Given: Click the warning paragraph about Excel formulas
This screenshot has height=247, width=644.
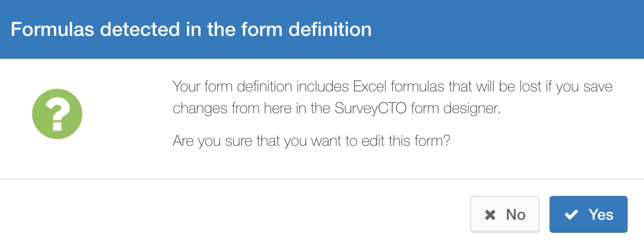Looking at the screenshot, I should [392, 98].
